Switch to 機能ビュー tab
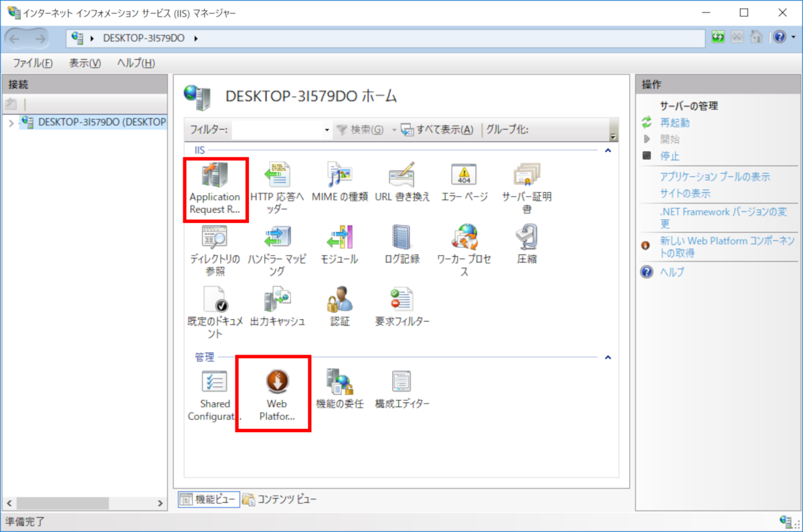803x532 pixels. 207,499
